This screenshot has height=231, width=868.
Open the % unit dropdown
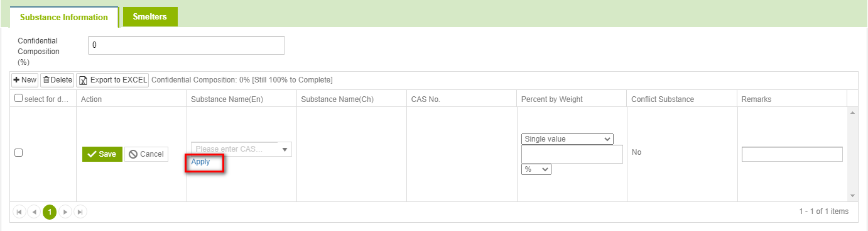pyautogui.click(x=536, y=169)
